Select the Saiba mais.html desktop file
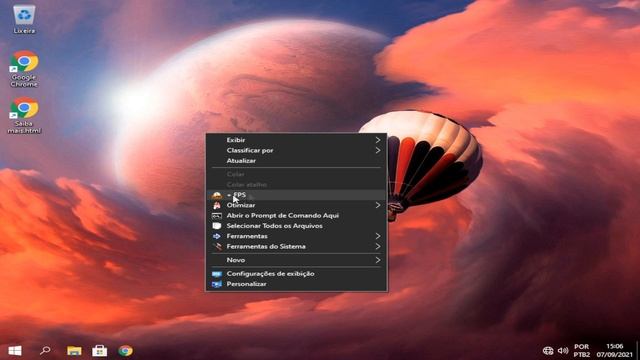Viewport: 640px width, 360px height. [24, 116]
